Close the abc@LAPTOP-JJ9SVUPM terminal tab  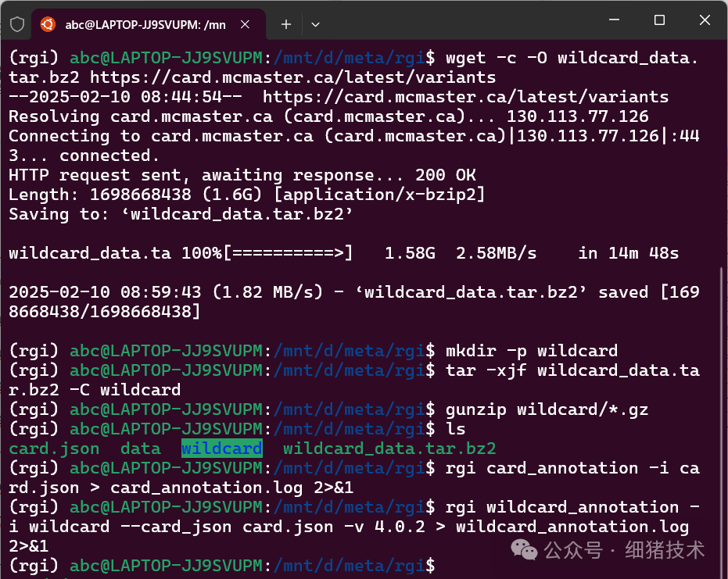[245, 24]
